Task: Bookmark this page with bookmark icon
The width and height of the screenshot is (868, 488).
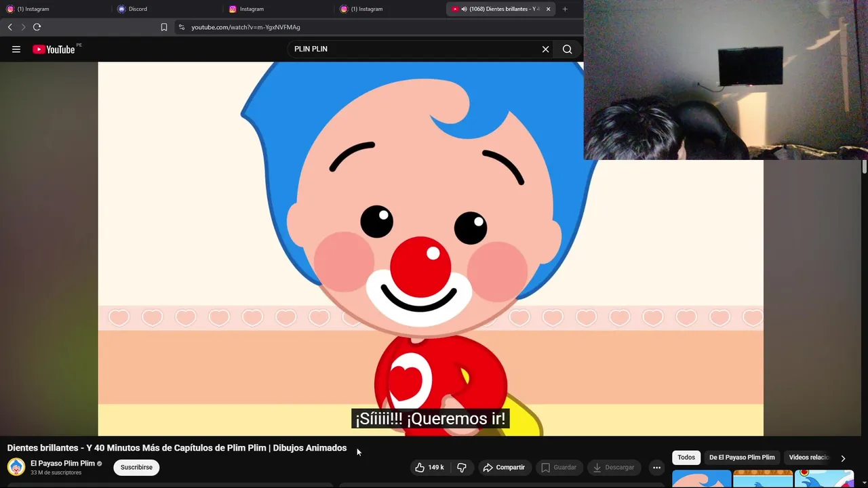Action: (x=164, y=27)
